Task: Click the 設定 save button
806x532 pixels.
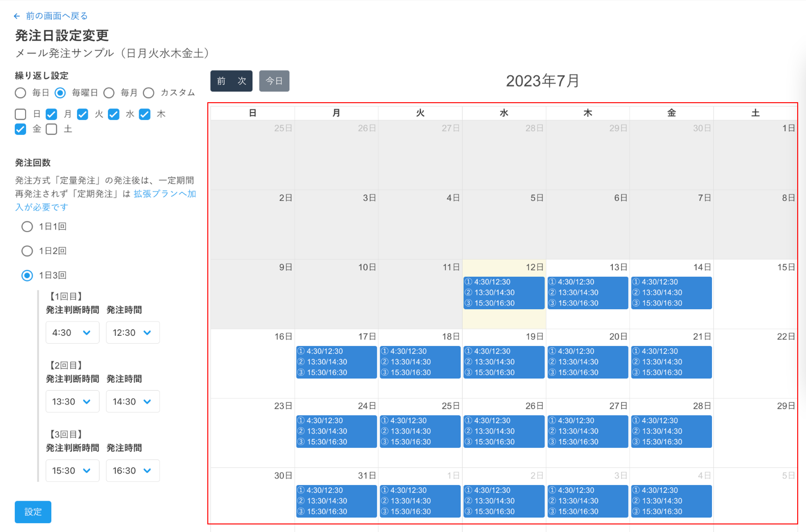Action: click(x=33, y=512)
